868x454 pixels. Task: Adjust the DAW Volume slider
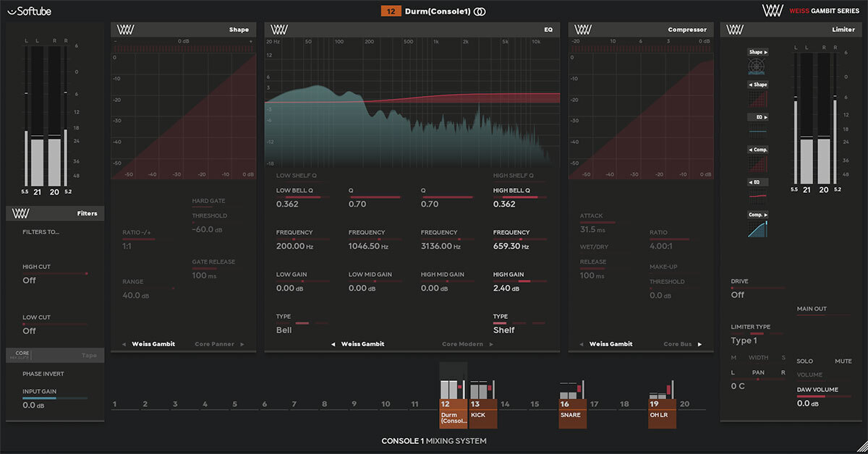[825, 396]
